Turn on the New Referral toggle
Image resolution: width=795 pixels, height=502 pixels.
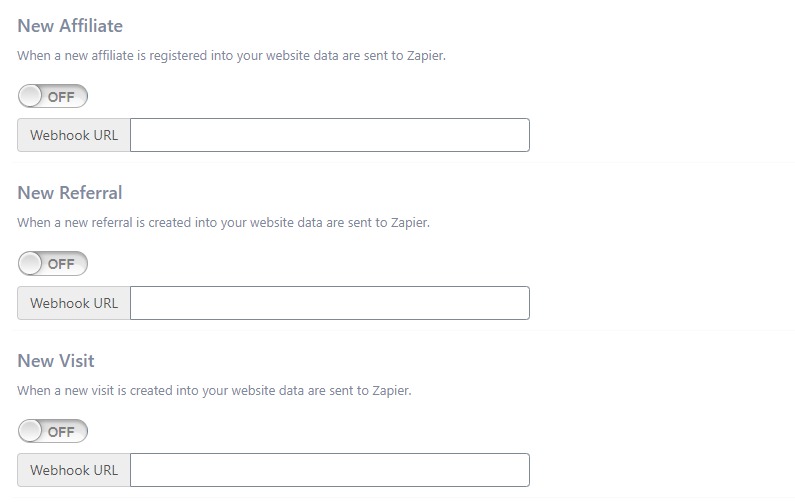point(53,264)
